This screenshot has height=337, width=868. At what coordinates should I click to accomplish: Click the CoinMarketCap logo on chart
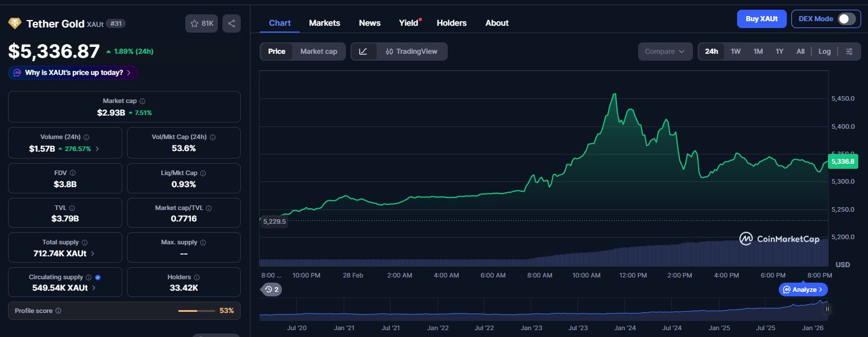779,239
